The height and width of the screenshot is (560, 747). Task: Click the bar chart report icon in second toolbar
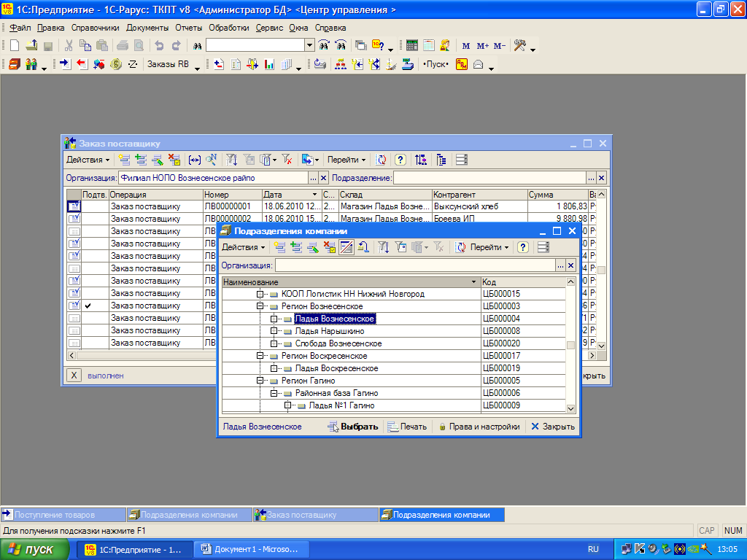tap(269, 64)
